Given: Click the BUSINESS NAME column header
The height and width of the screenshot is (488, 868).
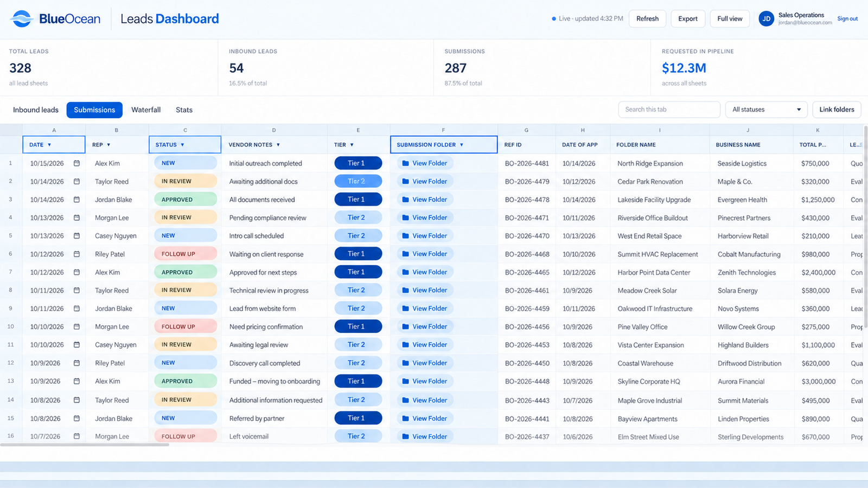Looking at the screenshot, I should [738, 145].
